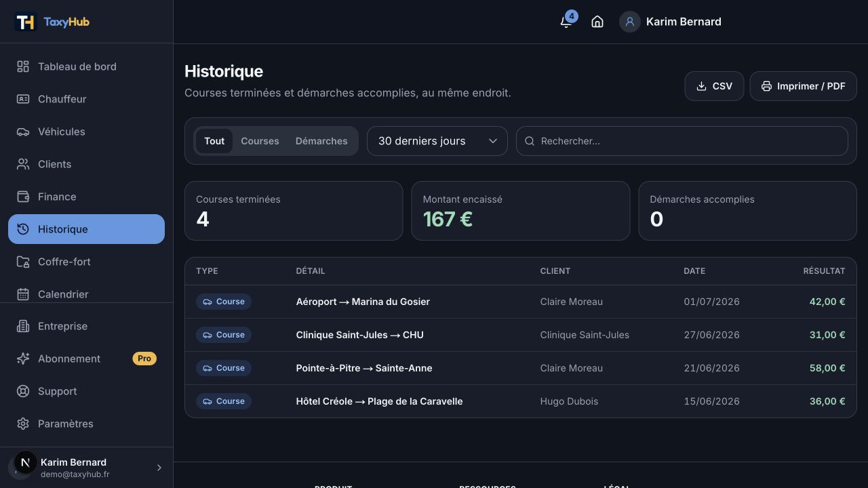
Task: Click the DATE column header
Action: point(694,271)
